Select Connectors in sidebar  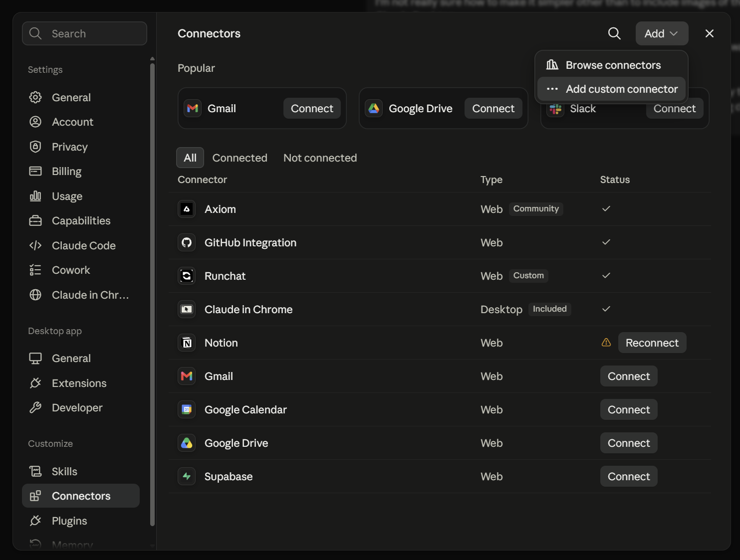[x=81, y=496]
